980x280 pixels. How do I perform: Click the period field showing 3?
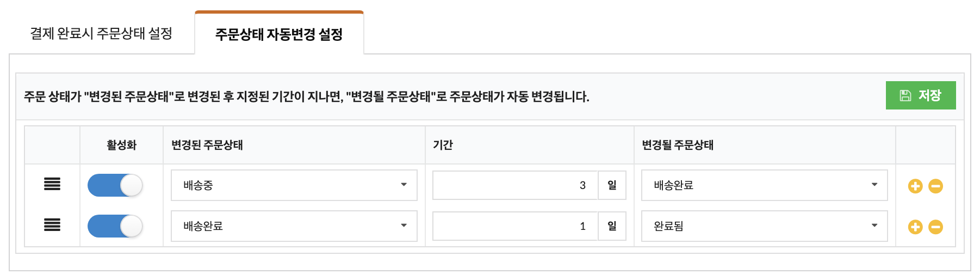pyautogui.click(x=516, y=185)
